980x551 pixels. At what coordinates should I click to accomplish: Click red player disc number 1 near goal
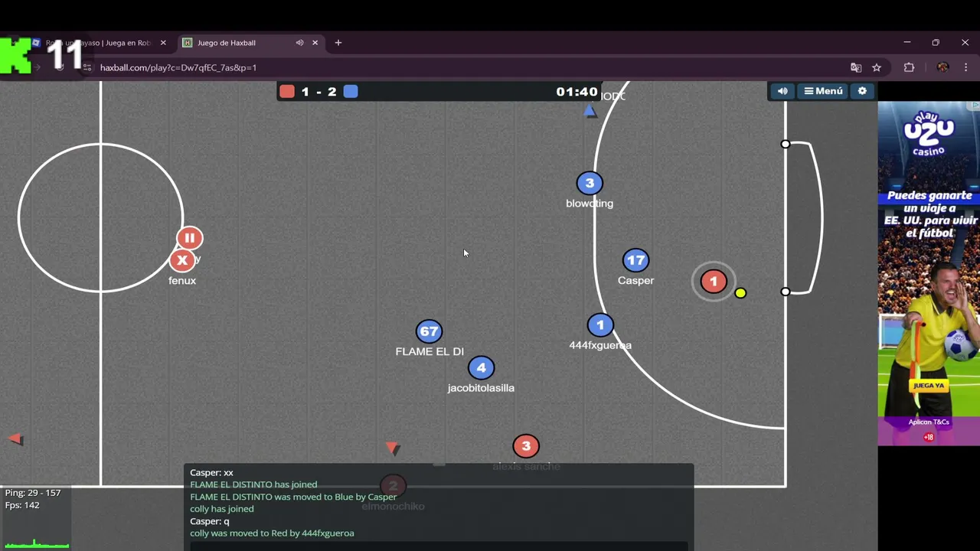click(714, 282)
